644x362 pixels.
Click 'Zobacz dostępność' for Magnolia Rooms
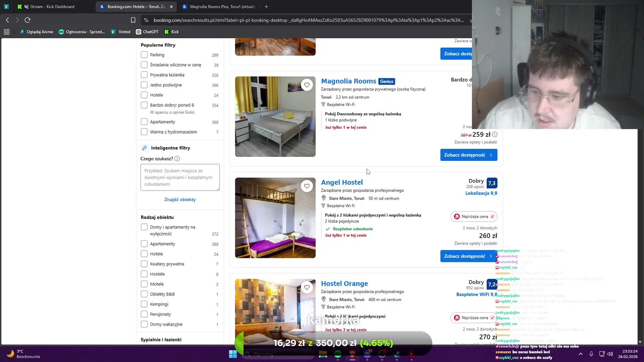[x=468, y=155]
